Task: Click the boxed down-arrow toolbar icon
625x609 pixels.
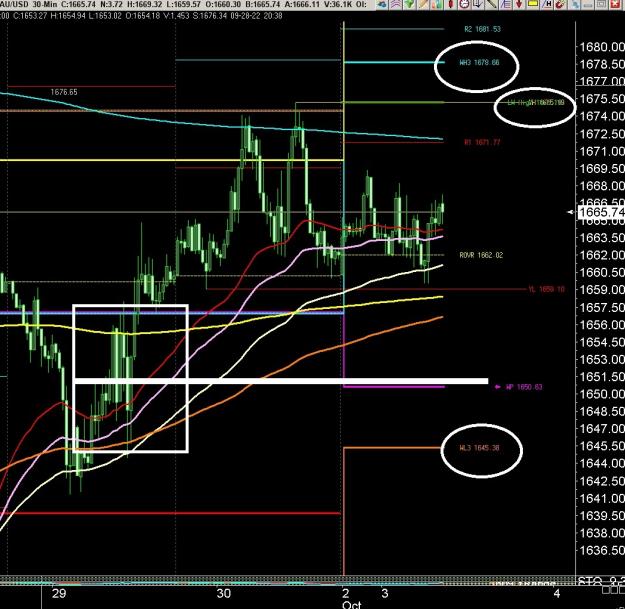Action: pyautogui.click(x=478, y=4)
